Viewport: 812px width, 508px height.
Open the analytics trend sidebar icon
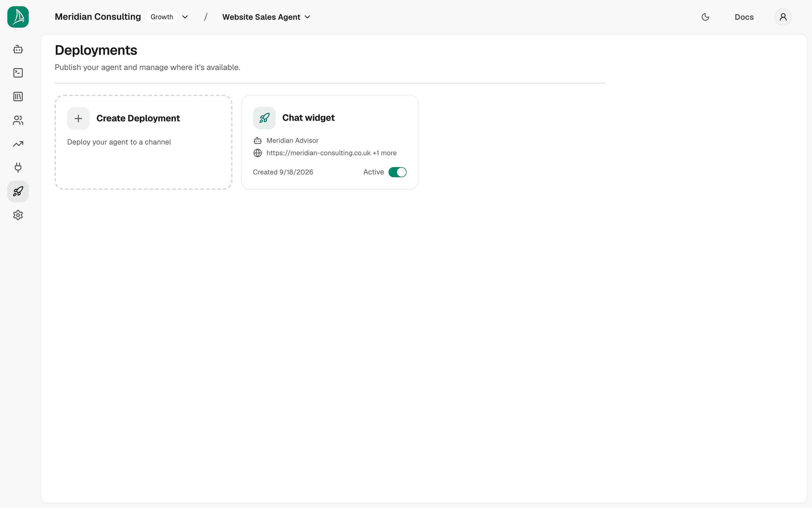[x=18, y=144]
